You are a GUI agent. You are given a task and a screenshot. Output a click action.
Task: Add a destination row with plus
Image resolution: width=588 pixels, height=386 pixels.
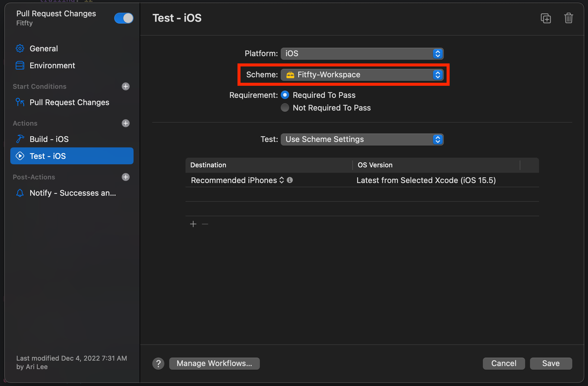[193, 224]
